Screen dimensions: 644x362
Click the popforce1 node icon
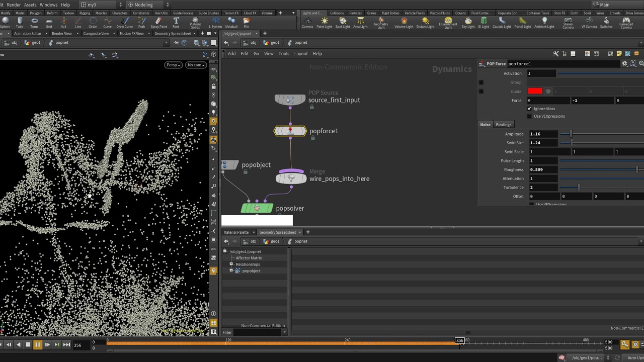click(290, 131)
